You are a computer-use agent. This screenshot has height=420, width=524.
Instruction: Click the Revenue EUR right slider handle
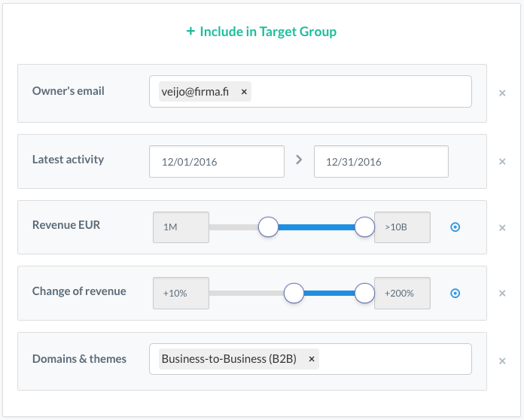tap(364, 227)
